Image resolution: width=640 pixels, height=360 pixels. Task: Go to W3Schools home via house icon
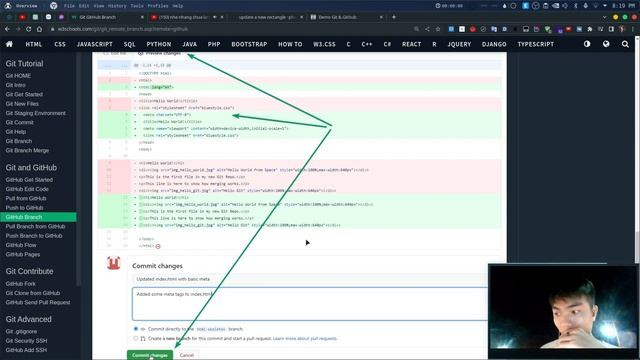pyautogui.click(x=9, y=44)
